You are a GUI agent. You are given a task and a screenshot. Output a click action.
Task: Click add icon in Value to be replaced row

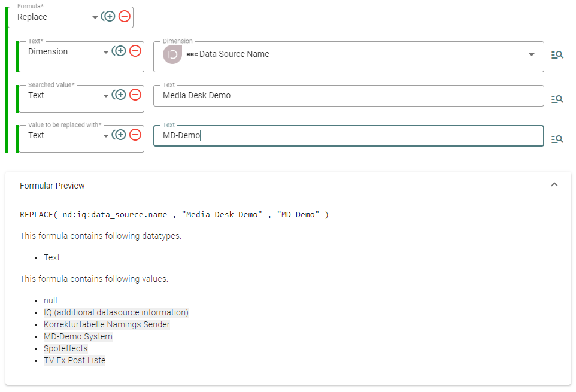(x=120, y=135)
